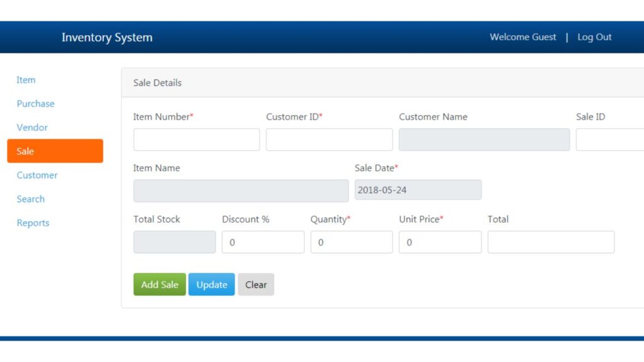644x362 pixels.
Task: Click the highlighted Sale tab
Action: (55, 151)
